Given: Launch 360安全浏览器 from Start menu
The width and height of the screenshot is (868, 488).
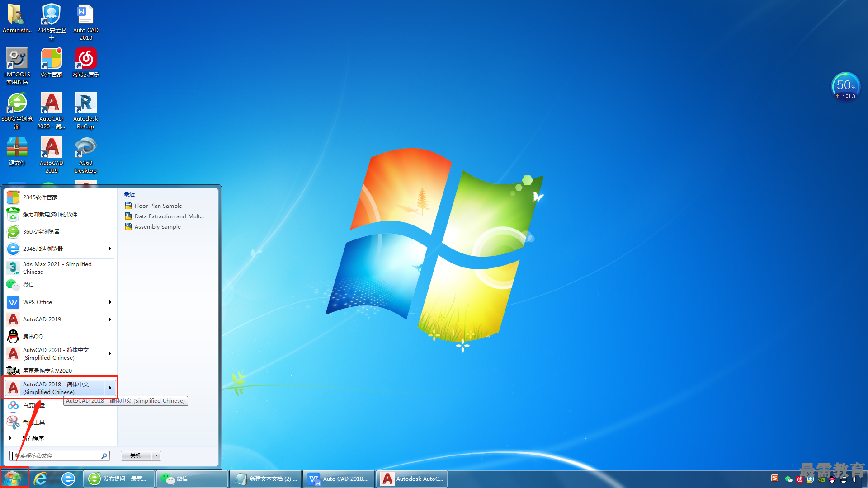Looking at the screenshot, I should [61, 232].
